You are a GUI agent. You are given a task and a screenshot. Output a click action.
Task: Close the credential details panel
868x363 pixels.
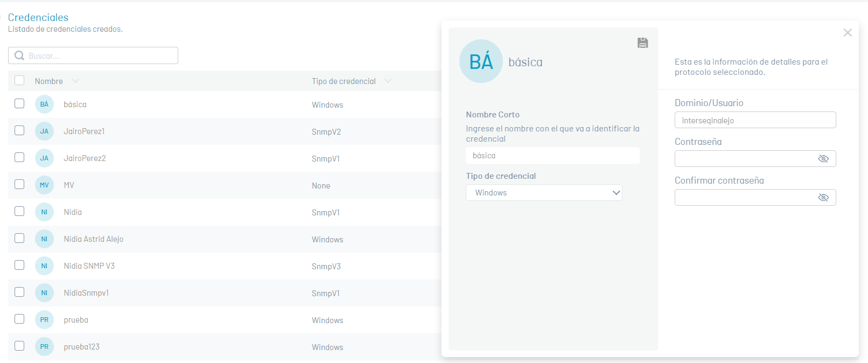point(848,33)
